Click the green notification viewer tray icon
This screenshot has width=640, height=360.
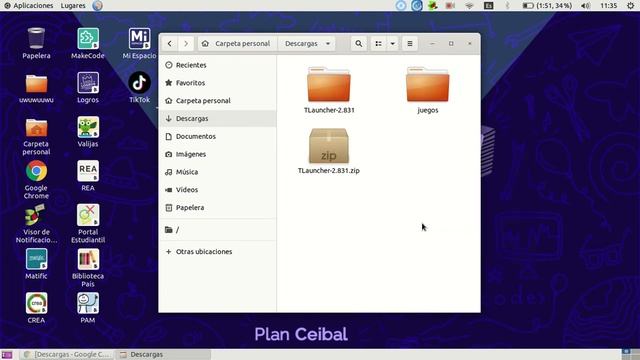(x=433, y=5)
